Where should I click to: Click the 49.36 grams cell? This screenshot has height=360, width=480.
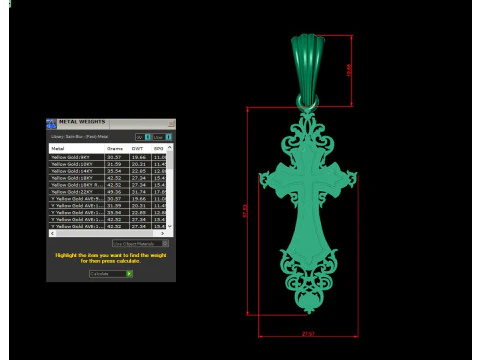117,192
